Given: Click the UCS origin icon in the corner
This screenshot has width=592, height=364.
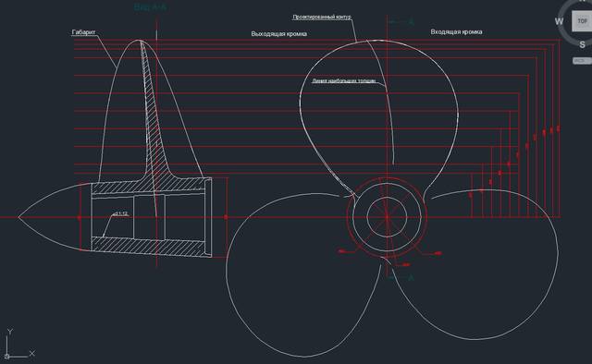Looking at the screenshot, I should click(6, 356).
